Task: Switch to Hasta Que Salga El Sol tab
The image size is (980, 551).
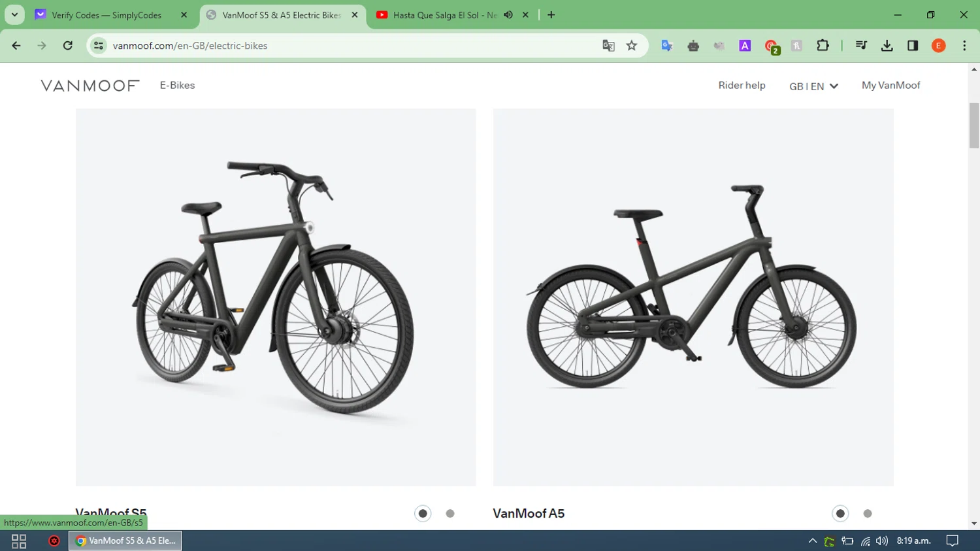Action: (445, 14)
